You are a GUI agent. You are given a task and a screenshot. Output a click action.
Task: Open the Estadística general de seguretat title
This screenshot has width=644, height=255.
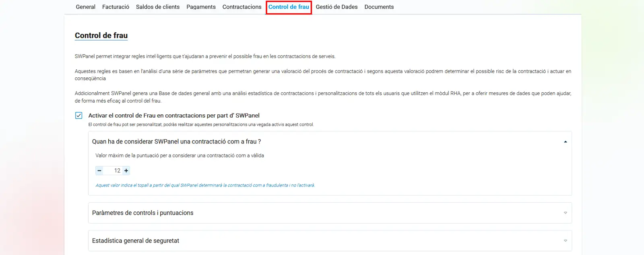(x=135, y=241)
